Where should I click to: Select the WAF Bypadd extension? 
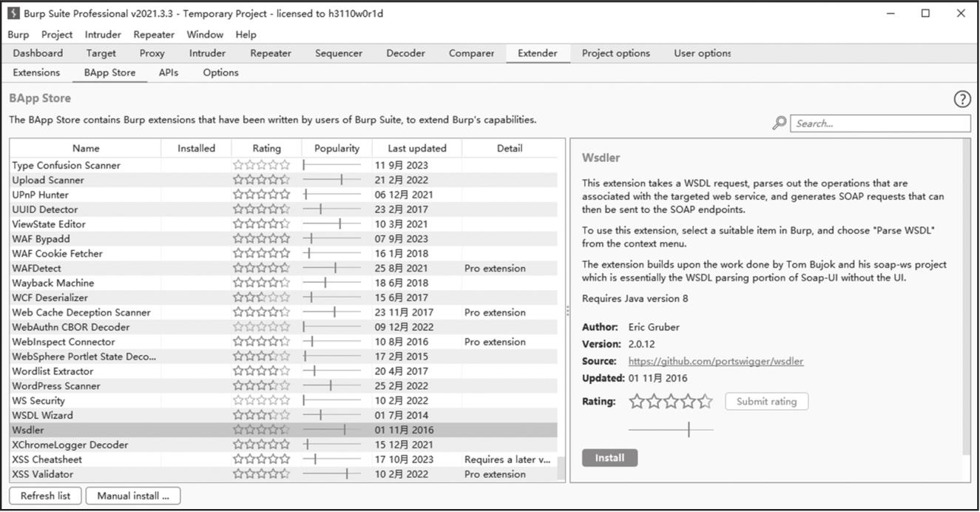(x=283, y=239)
